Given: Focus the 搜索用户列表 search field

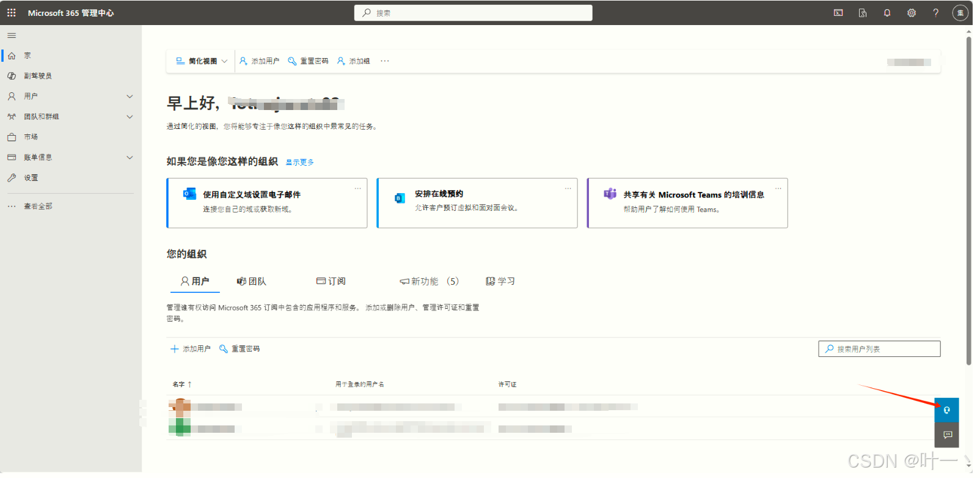Looking at the screenshot, I should click(x=879, y=349).
